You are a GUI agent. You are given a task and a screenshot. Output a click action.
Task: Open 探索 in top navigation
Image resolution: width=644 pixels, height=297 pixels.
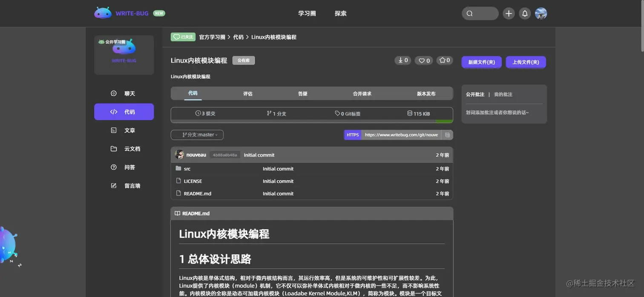click(341, 13)
